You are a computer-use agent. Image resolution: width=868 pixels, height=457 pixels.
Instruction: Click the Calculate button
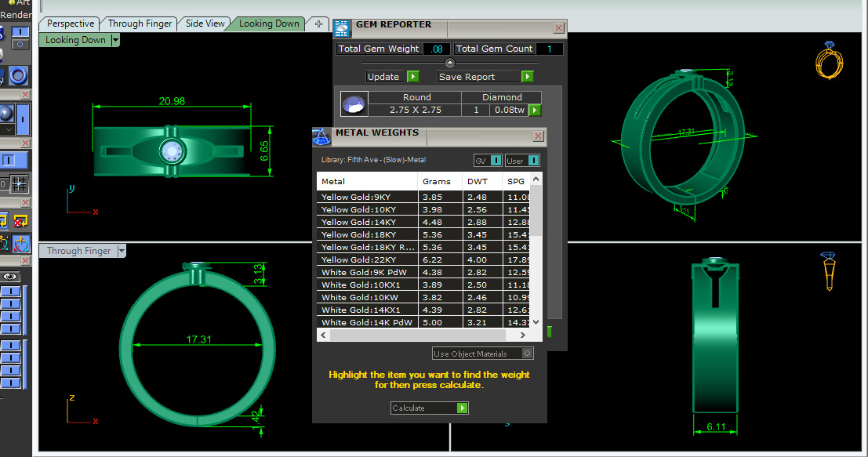pyautogui.click(x=429, y=408)
